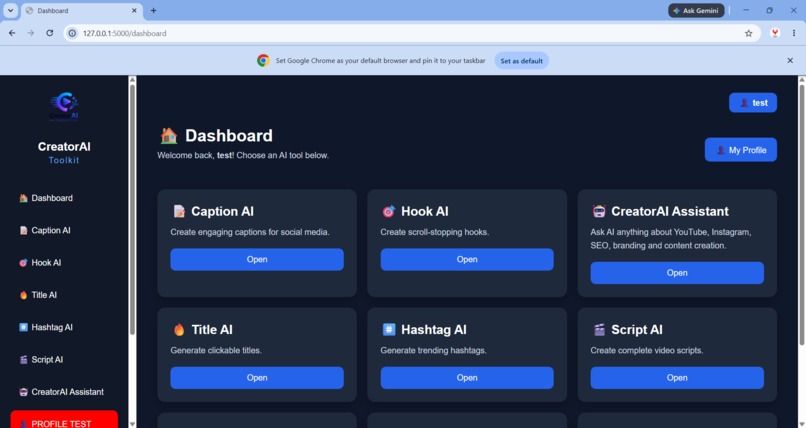Open the Title AI tool card
Screen dimensions: 806x428
257,378
